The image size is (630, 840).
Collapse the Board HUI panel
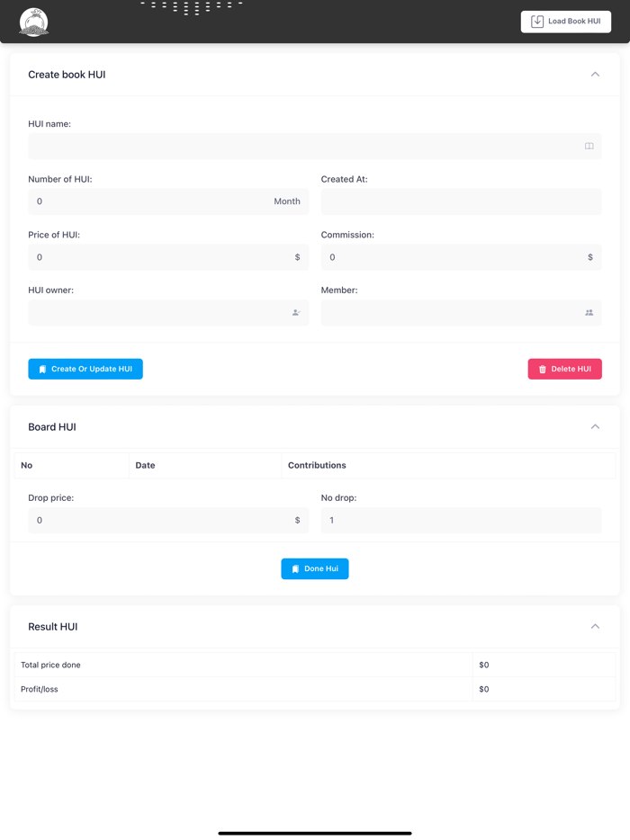[x=595, y=427]
